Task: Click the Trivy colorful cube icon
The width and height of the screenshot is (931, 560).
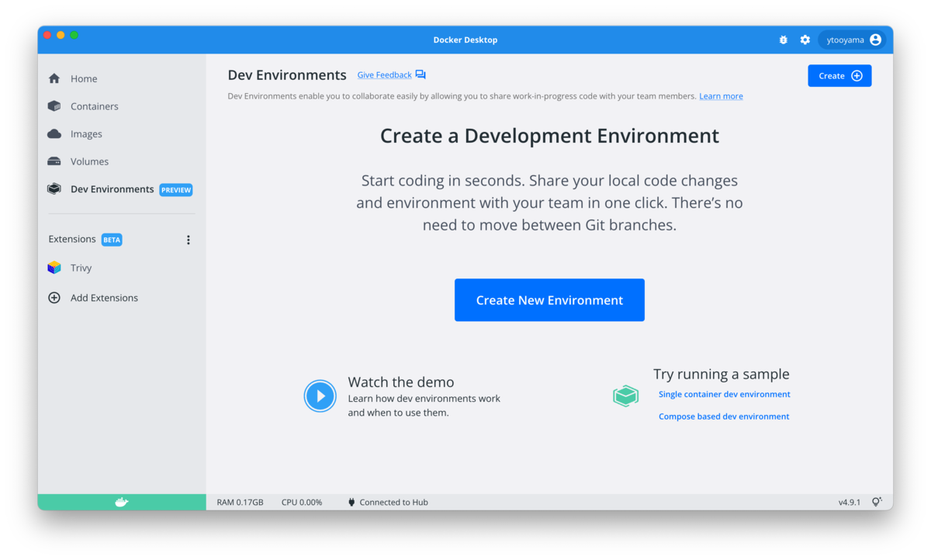Action: click(54, 268)
